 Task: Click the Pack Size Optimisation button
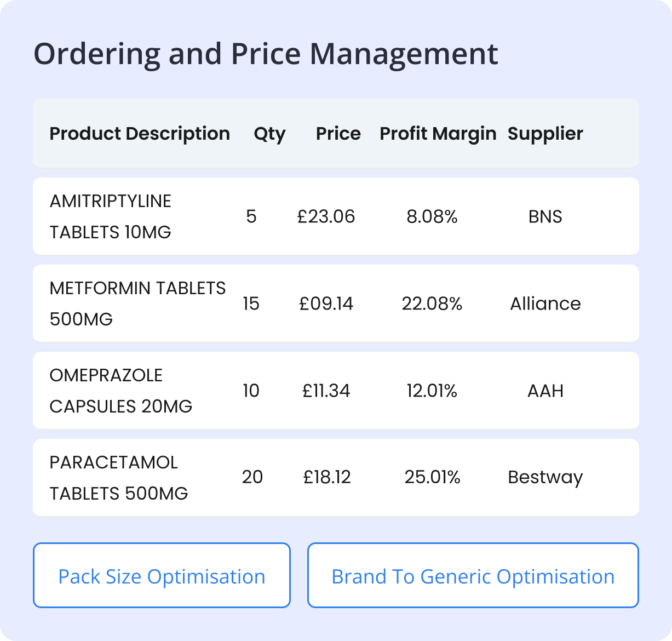(x=161, y=575)
